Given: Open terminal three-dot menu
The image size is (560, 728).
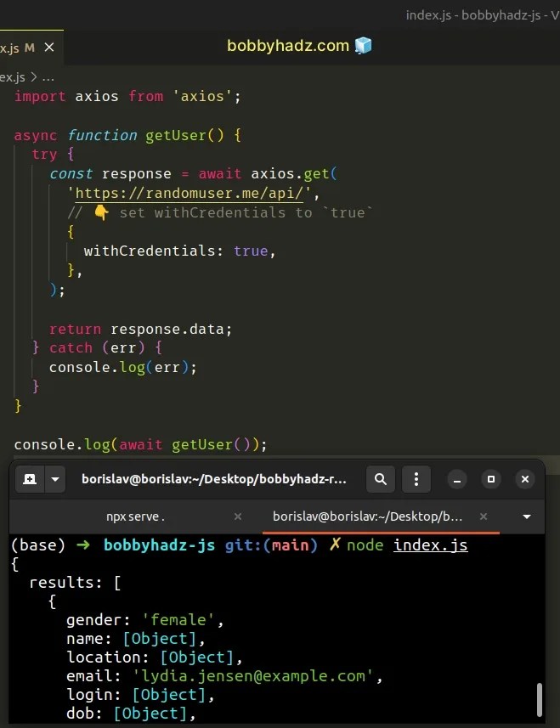Looking at the screenshot, I should point(416,479).
